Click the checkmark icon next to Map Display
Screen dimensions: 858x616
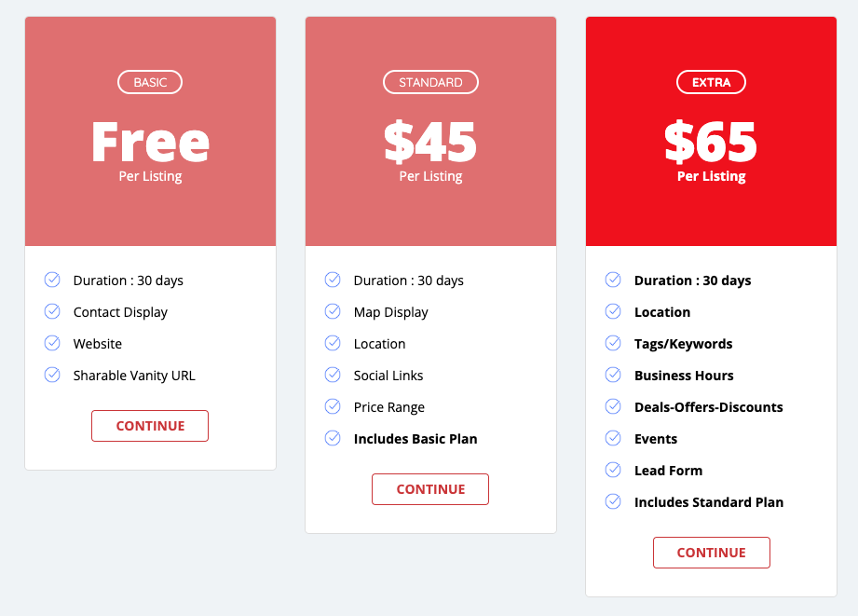pos(333,311)
